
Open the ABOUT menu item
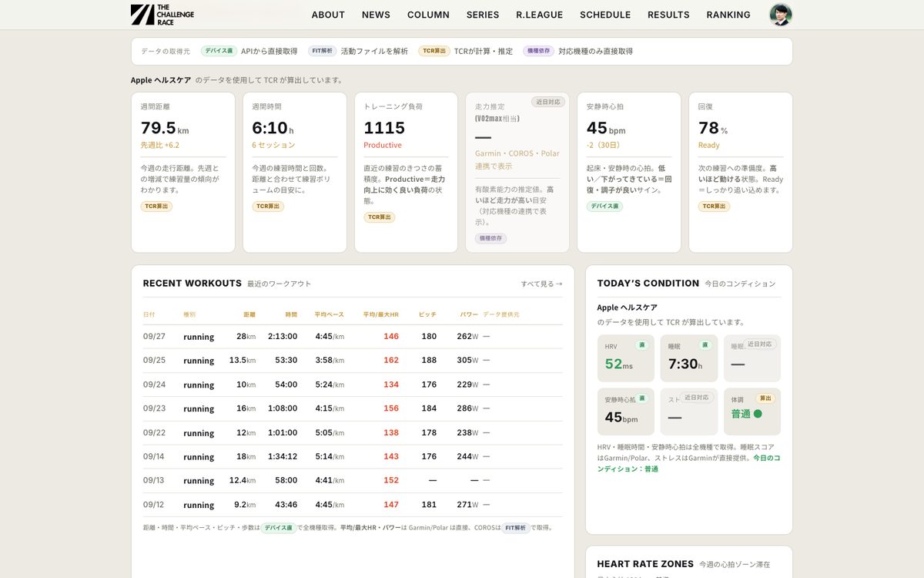pyautogui.click(x=328, y=15)
